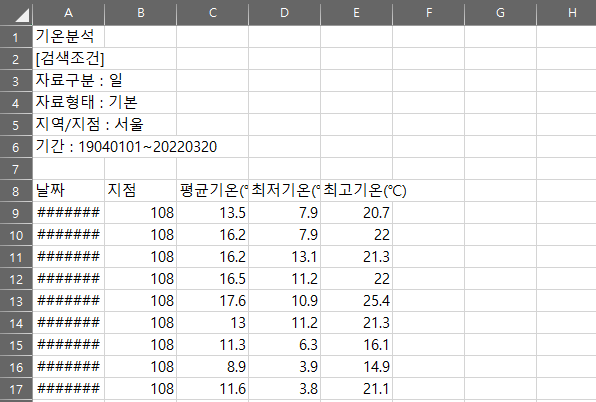The width and height of the screenshot is (596, 402).
Task: Click average temperature 16.5 in row 12
Action: 212,279
